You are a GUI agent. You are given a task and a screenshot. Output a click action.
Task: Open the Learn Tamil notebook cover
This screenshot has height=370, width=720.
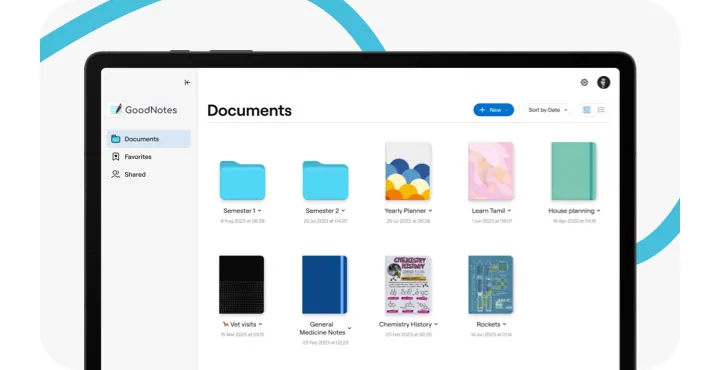click(x=491, y=171)
